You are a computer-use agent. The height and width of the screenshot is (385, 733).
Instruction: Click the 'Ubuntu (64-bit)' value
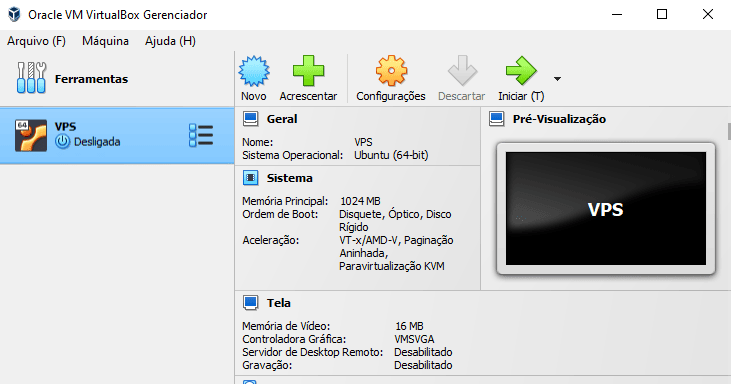391,155
